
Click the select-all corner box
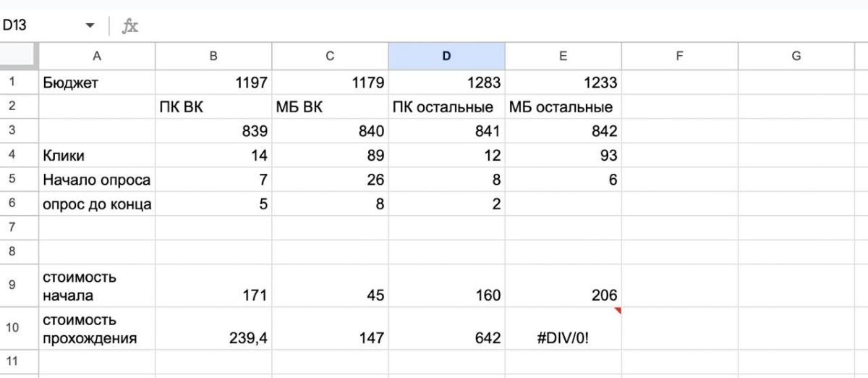[x=19, y=56]
